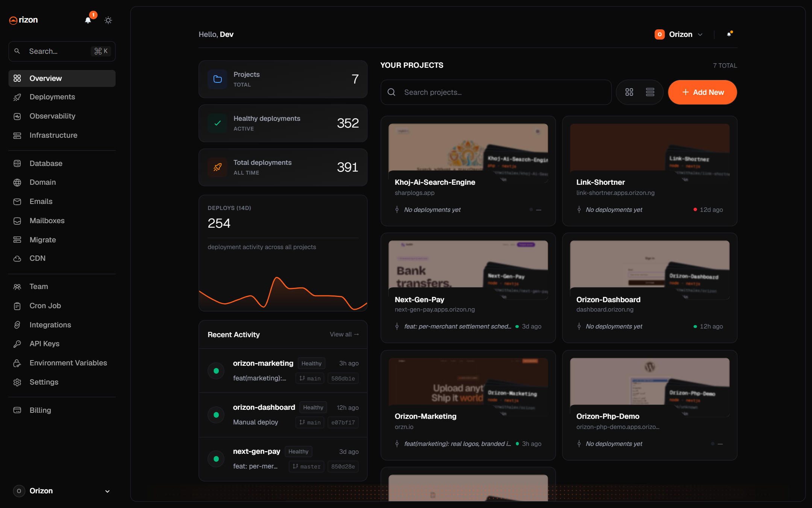Switch projects to list view

pos(650,92)
